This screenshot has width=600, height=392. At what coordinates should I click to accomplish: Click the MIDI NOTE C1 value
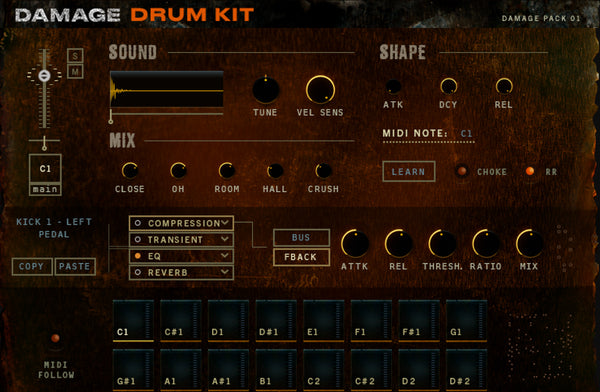click(x=466, y=134)
